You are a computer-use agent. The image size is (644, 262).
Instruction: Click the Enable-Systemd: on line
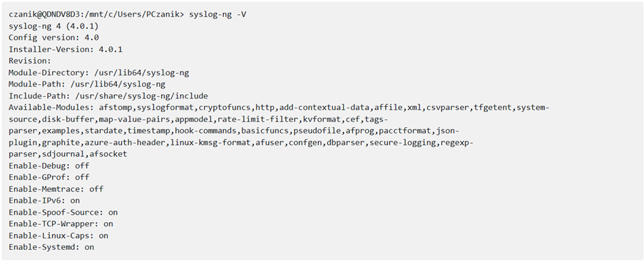[51, 247]
